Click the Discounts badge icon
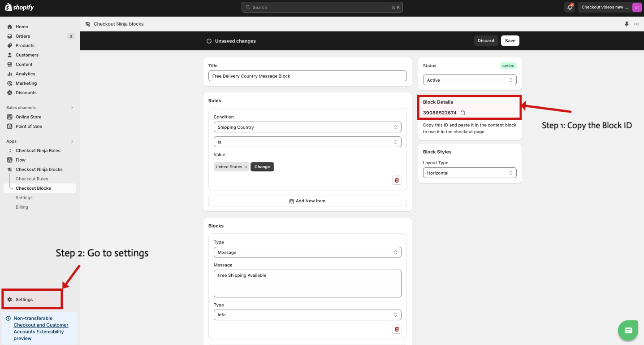Image resolution: width=644 pixels, height=345 pixels. click(x=9, y=93)
